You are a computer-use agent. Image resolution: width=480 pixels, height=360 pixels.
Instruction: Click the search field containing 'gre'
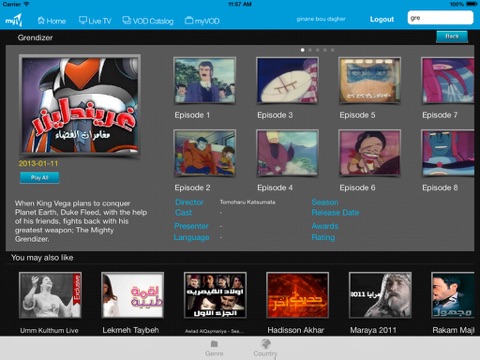440,17
